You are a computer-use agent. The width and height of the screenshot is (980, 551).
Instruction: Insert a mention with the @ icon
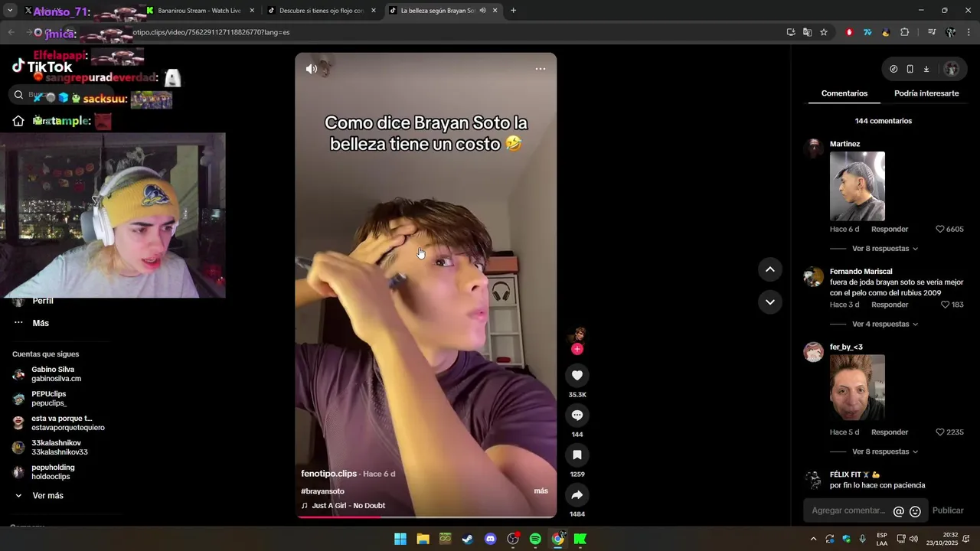tap(899, 511)
